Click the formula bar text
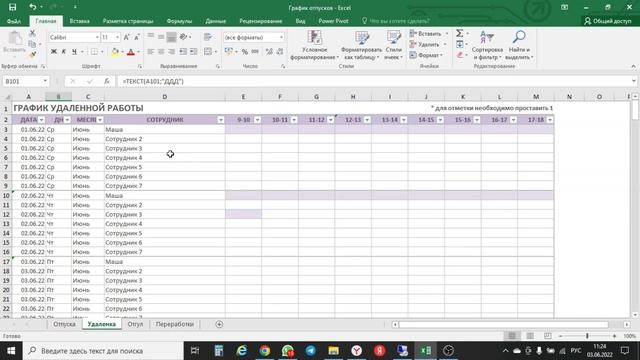 pos(153,81)
